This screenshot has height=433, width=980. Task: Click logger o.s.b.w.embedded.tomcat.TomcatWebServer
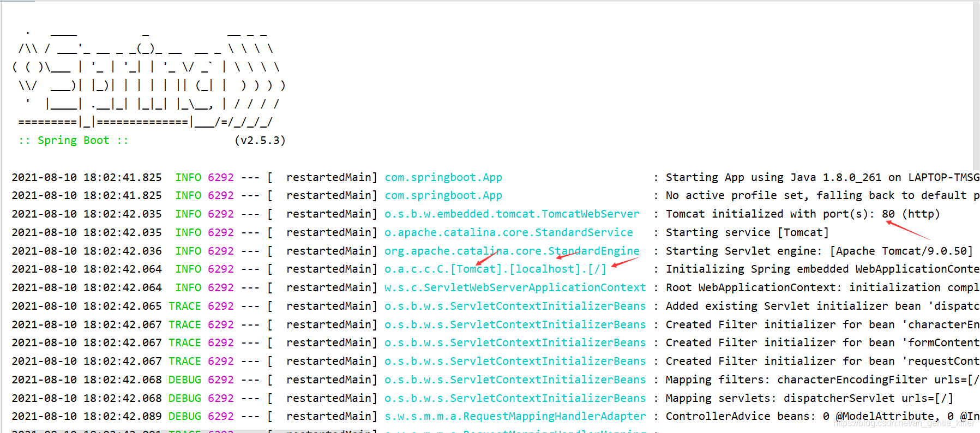512,214
